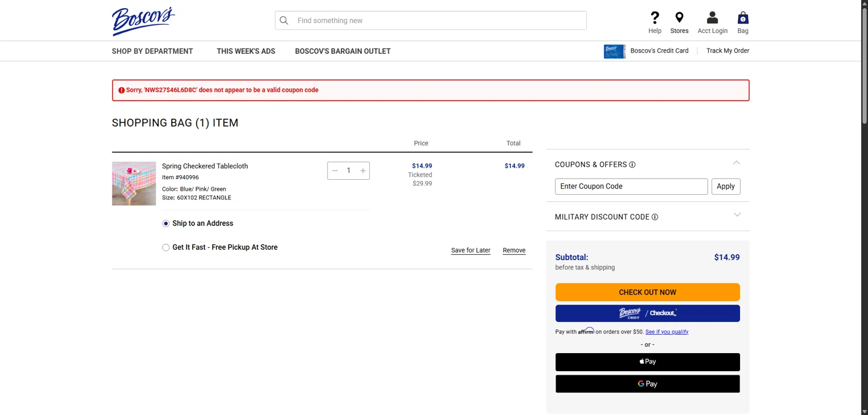Viewport: 868px width, 415px height.
Task: Click the Item #940996 text
Action: (x=181, y=177)
